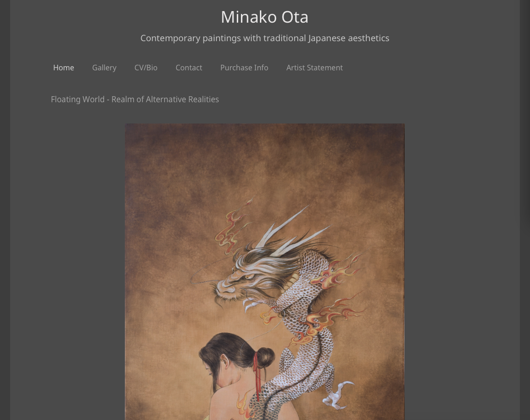Click the Minako Ota site title
This screenshot has height=420, width=530.
pyautogui.click(x=265, y=17)
